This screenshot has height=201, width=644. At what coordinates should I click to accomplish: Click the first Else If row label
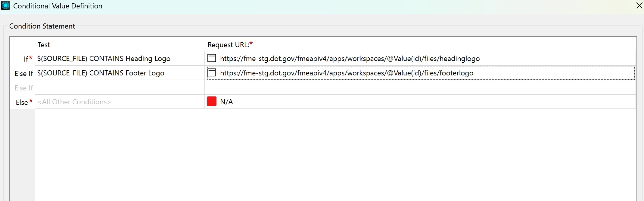click(23, 74)
